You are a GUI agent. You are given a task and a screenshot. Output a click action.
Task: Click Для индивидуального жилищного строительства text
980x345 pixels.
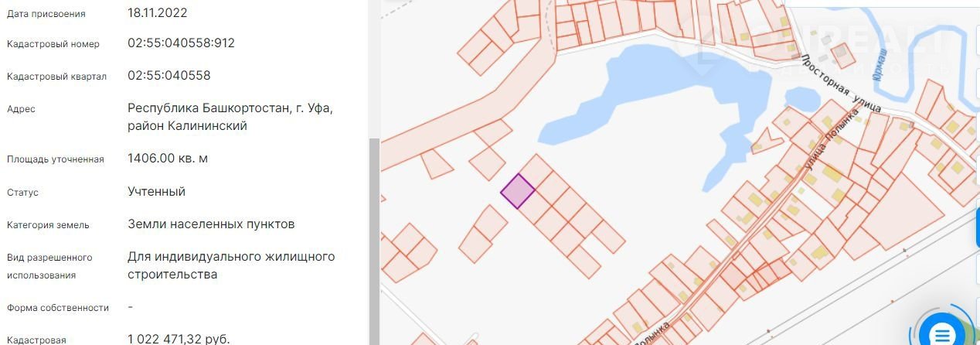(x=230, y=265)
